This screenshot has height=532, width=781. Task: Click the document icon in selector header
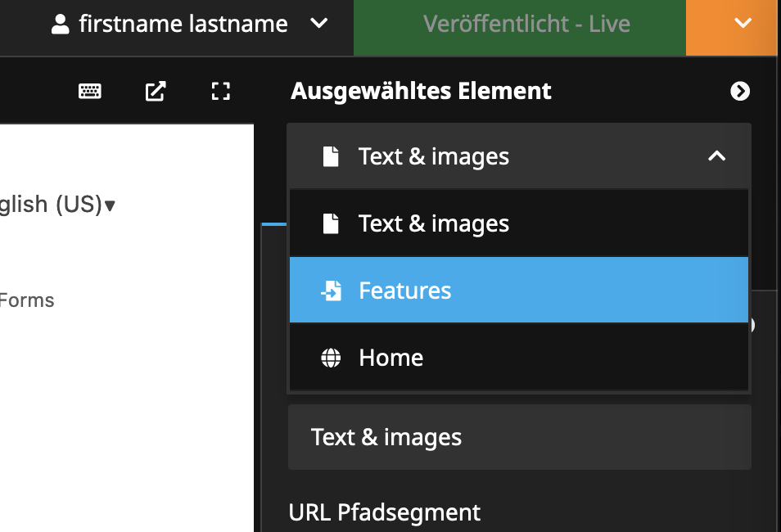tap(331, 156)
